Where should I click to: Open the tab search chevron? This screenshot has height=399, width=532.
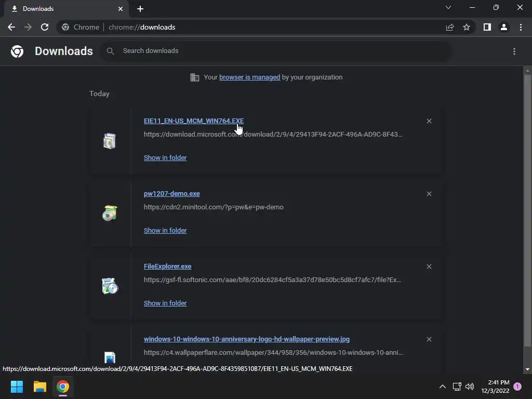coord(448,7)
